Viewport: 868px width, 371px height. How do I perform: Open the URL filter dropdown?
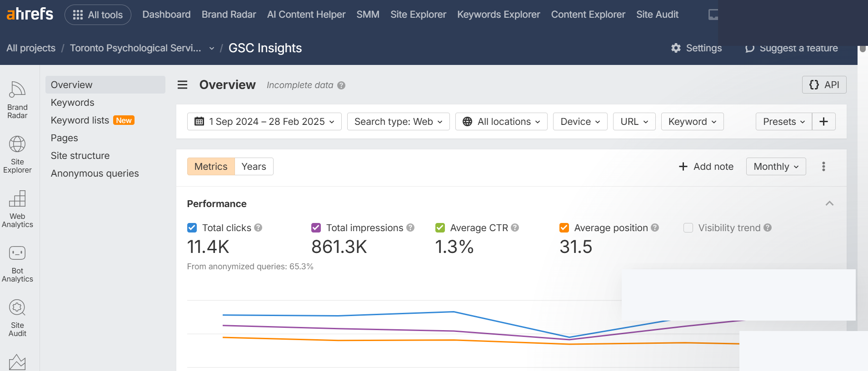pos(634,121)
